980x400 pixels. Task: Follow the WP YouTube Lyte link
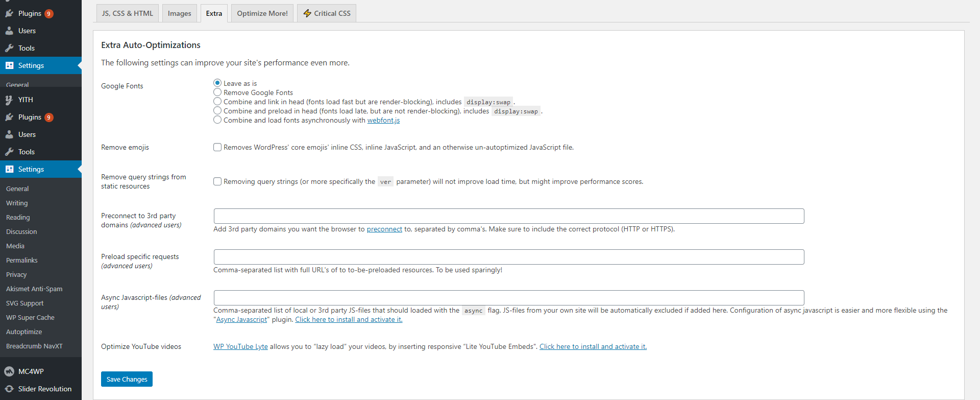coord(240,347)
